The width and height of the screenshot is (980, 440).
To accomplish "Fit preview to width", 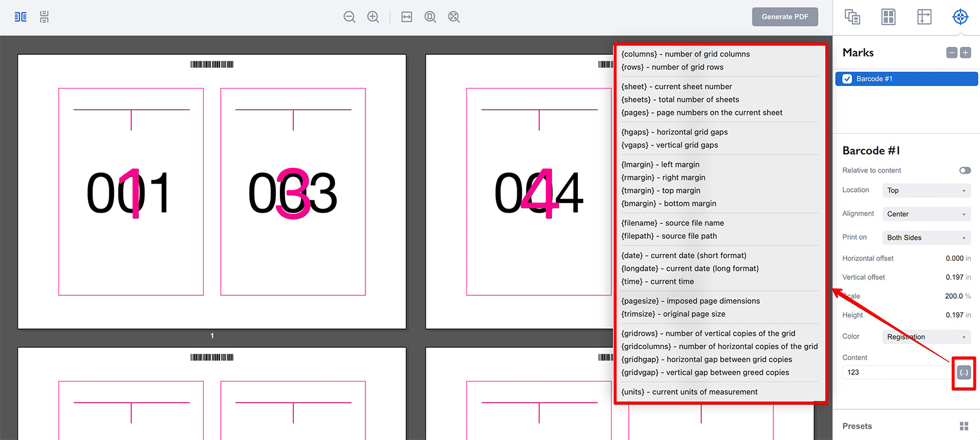I will (x=407, y=17).
